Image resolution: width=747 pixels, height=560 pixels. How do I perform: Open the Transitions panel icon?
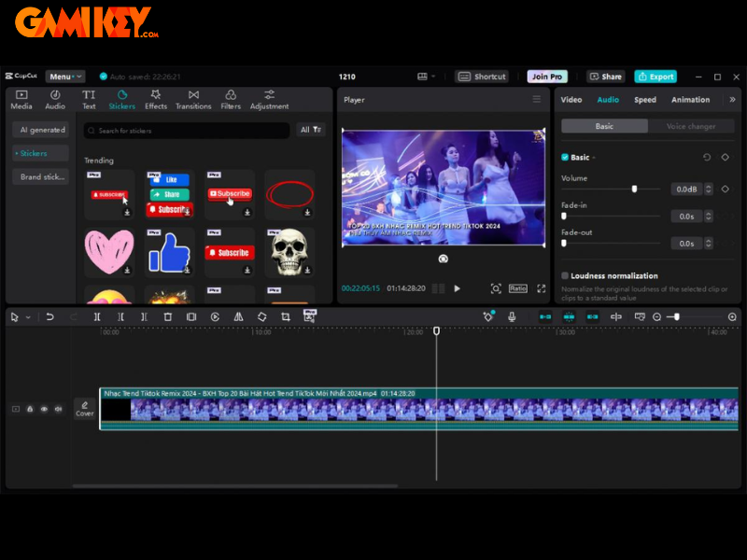193,99
